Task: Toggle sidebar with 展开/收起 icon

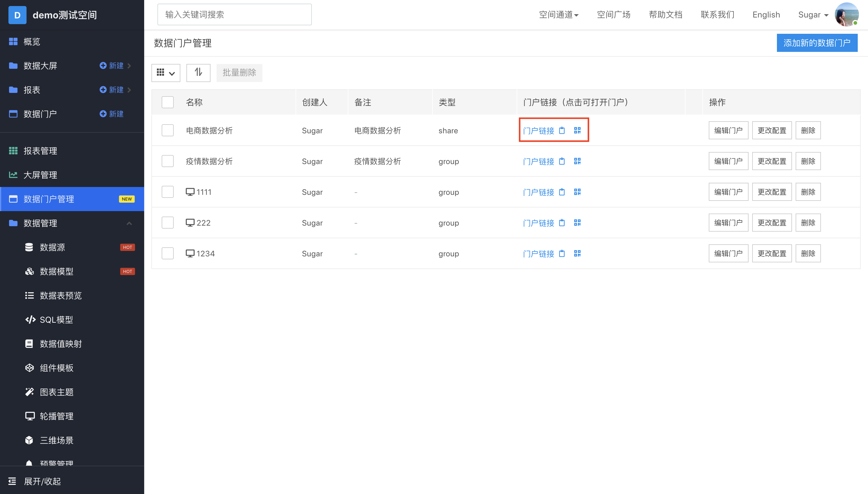Action: (12, 481)
